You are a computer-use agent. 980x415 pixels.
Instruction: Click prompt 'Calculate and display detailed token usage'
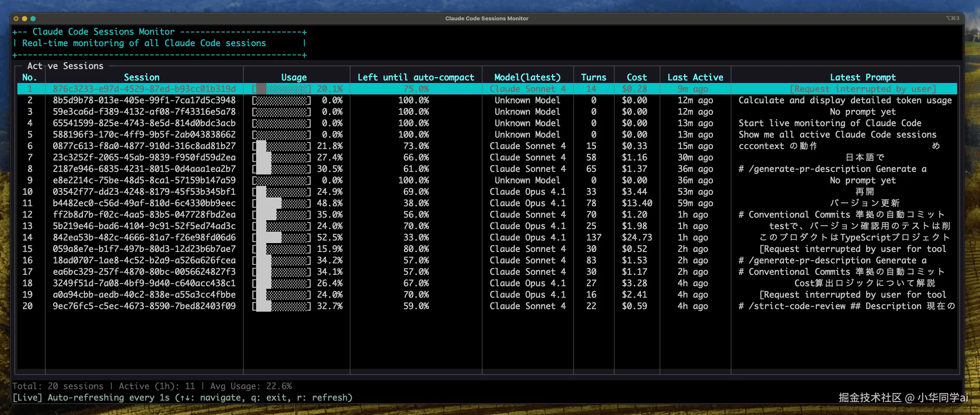pos(845,100)
